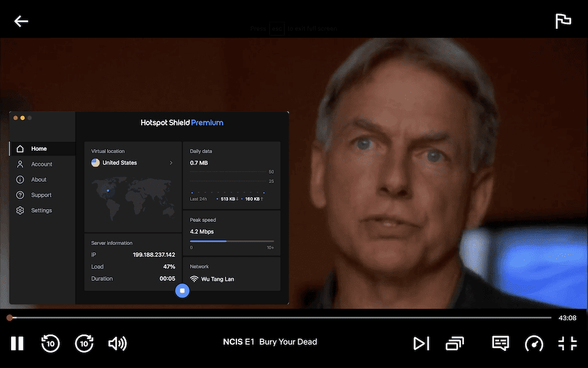Click the Load value 47%

pos(169,267)
